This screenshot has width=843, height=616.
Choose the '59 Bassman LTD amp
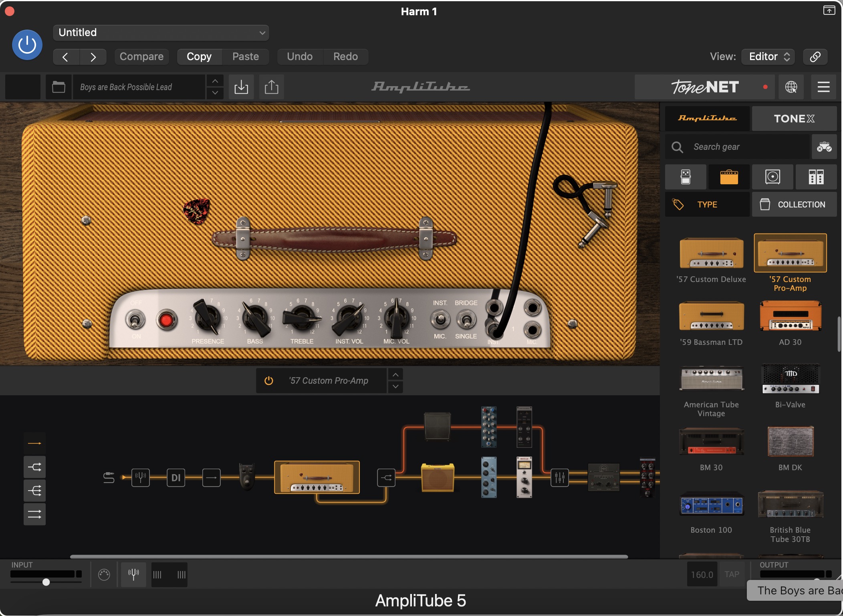pos(711,316)
